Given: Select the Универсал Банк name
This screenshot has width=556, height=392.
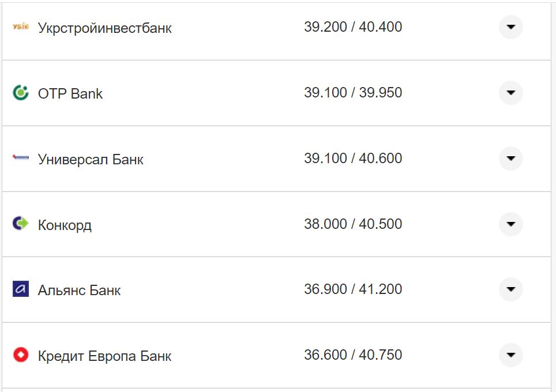Looking at the screenshot, I should pos(91,159).
